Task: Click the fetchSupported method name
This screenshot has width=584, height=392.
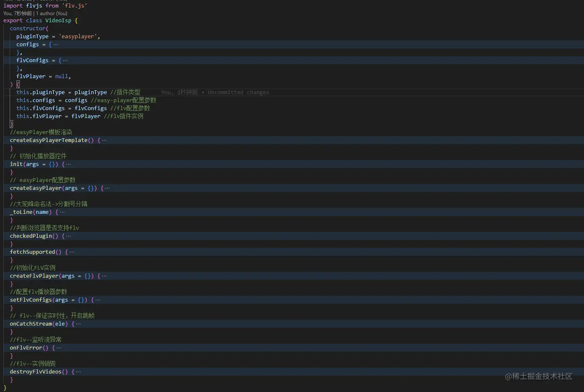Action: tap(33, 252)
